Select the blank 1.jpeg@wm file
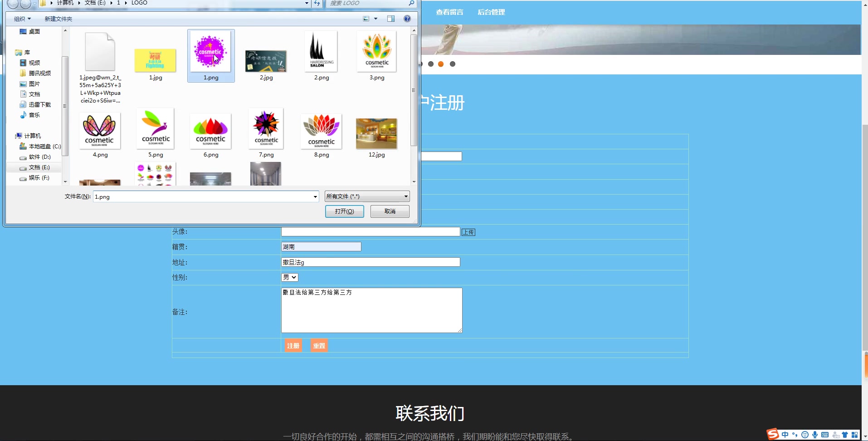Viewport: 868px width, 441px height. 100,52
